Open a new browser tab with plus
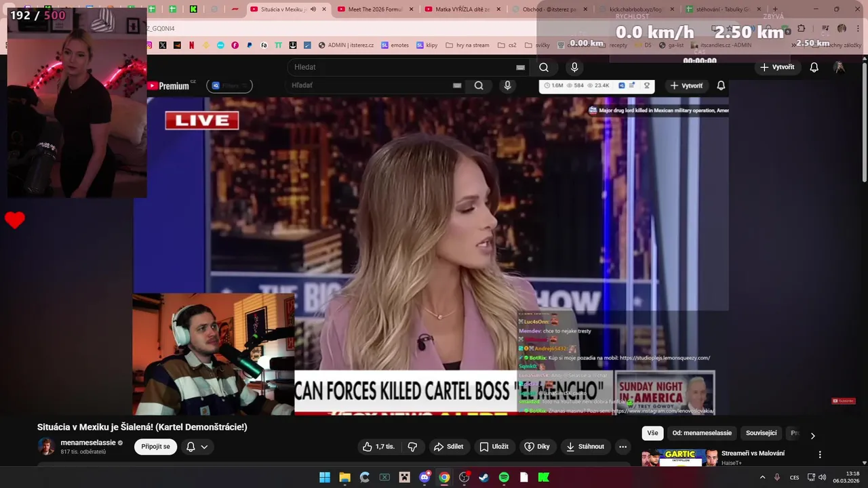The width and height of the screenshot is (868, 488). point(775,9)
